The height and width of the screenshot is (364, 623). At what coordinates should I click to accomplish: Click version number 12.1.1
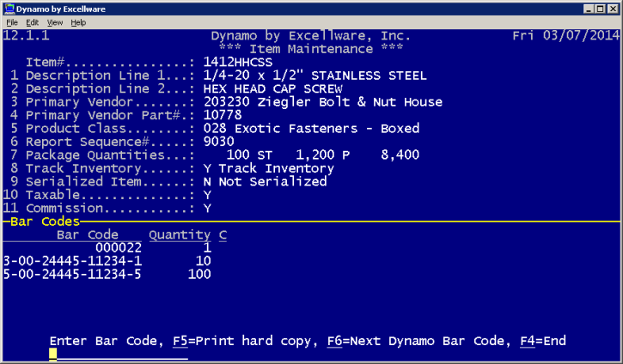[27, 36]
